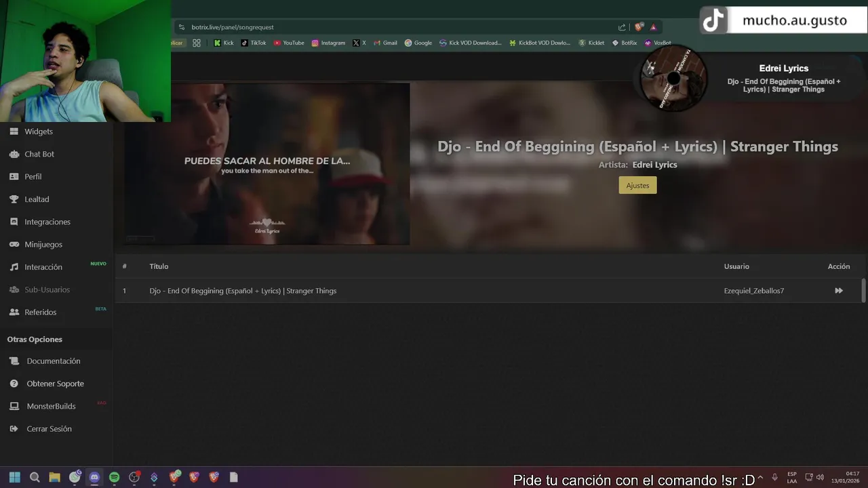
Task: Click the MonsterBuilds laptop icon
Action: tap(14, 406)
